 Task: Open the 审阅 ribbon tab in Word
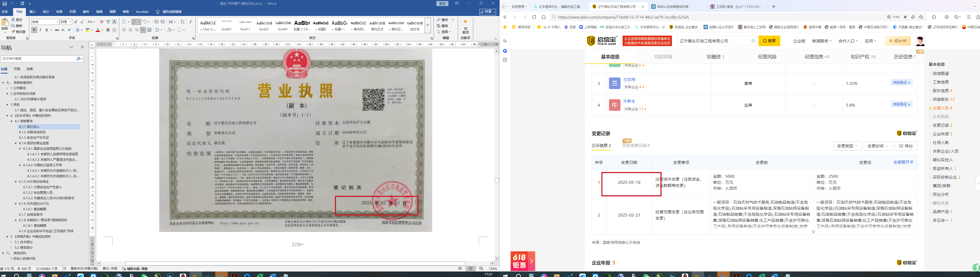[x=99, y=12]
